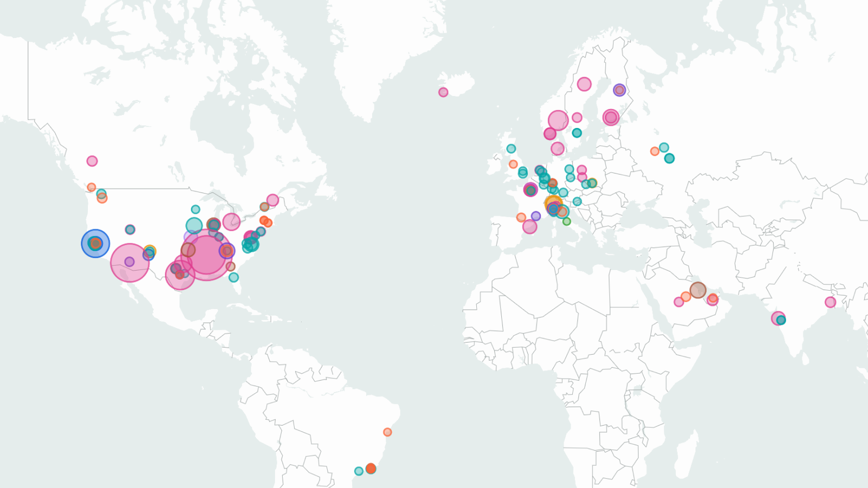Image resolution: width=868 pixels, height=488 pixels.
Task: Select the large blue bubble in California
Action: [x=95, y=243]
